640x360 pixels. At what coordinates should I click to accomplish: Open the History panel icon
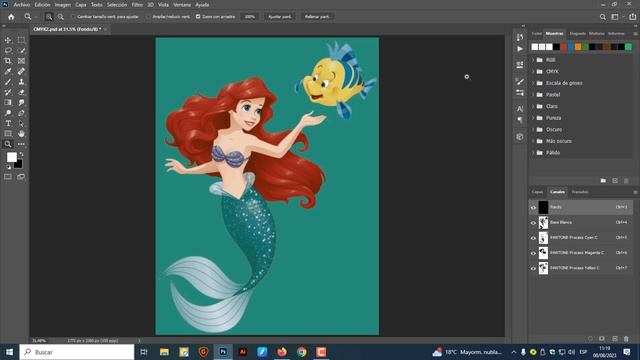520,37
